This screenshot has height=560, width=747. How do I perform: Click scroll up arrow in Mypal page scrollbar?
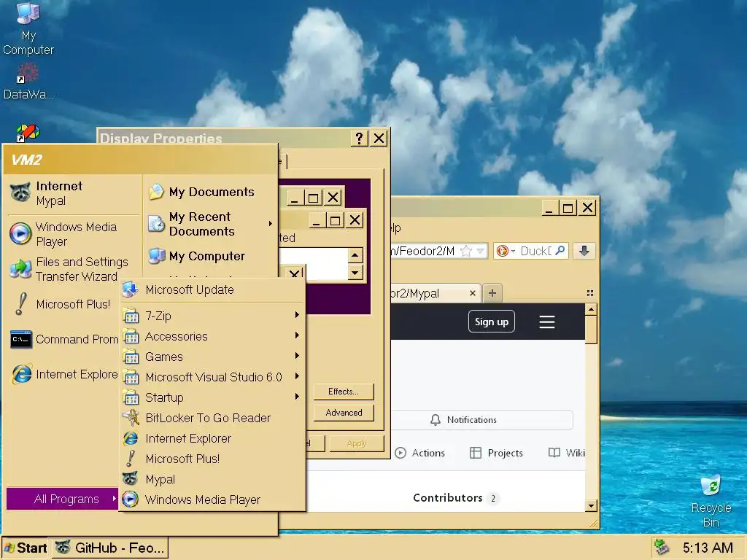(x=591, y=310)
